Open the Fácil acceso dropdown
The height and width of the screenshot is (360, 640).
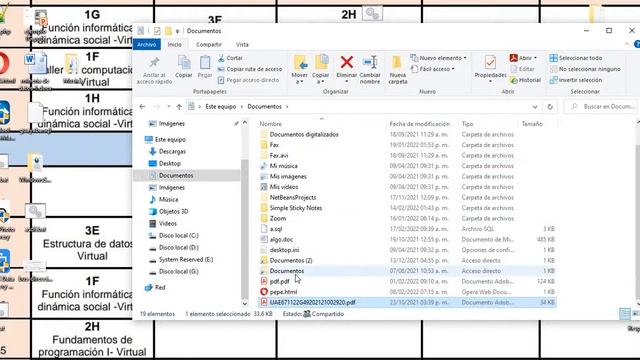pyautogui.click(x=433, y=69)
